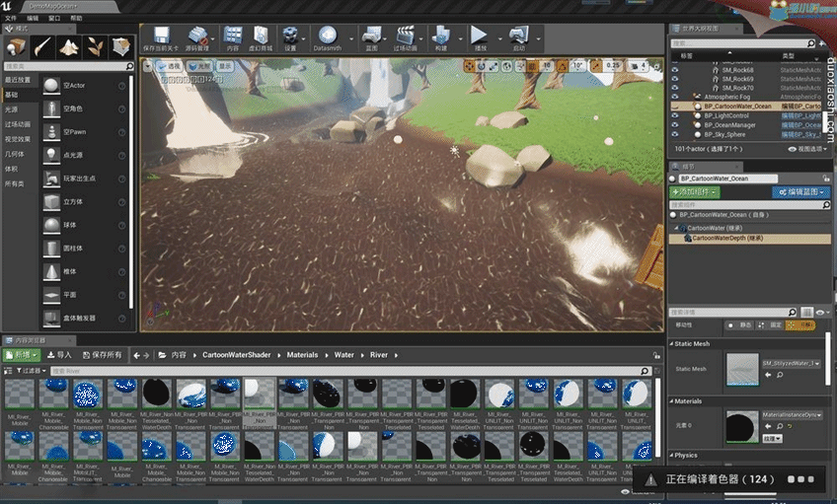The image size is (837, 504).
Task: Click the surface snapping icon in viewport
Action: click(520, 66)
